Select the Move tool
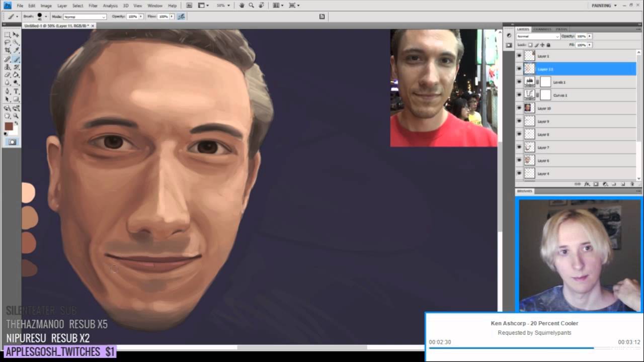Image resolution: width=644 pixels, height=362 pixels. pos(16,35)
